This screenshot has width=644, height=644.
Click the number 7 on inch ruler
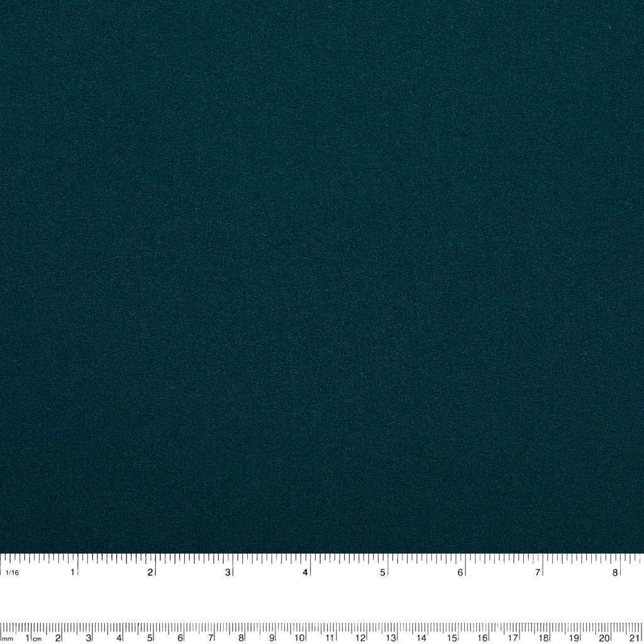[x=538, y=572]
